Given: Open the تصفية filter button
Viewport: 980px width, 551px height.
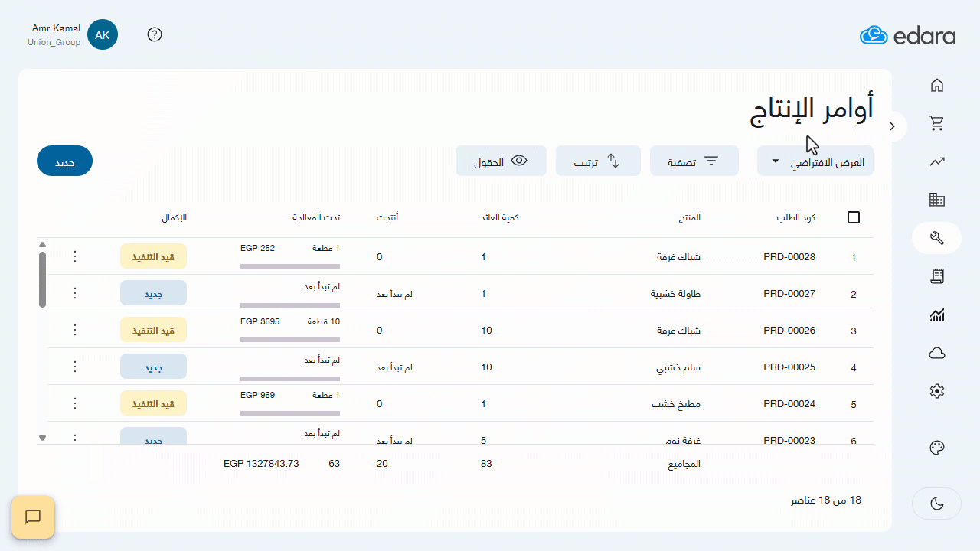Looking at the screenshot, I should pos(694,161).
